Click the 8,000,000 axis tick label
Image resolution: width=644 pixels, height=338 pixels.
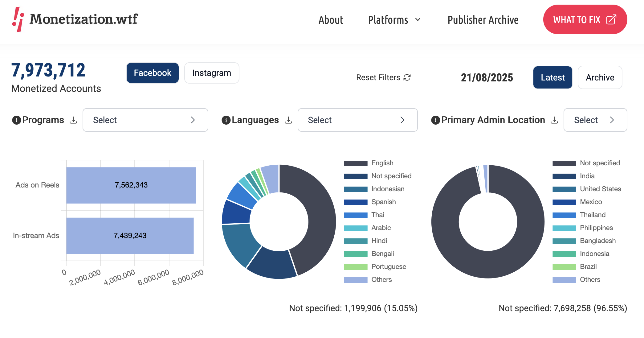point(188,277)
